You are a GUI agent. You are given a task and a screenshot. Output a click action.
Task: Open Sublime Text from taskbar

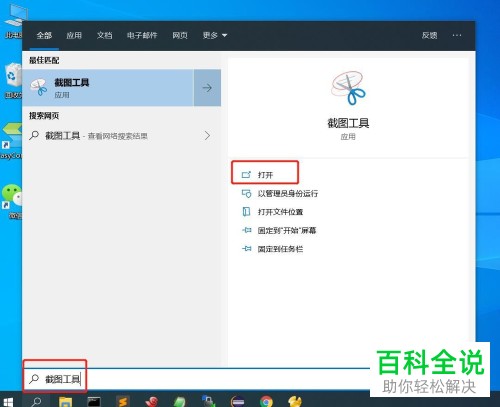123,402
